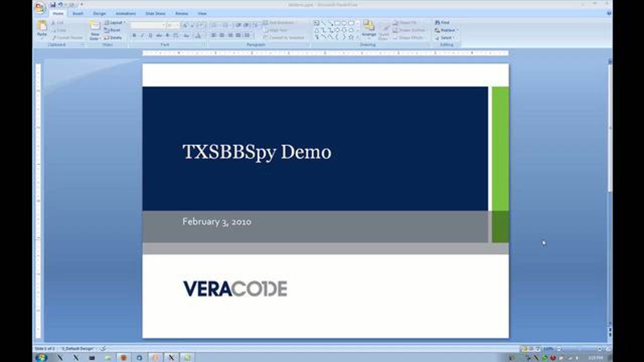This screenshot has height=362, width=644.
Task: Decrease the font size with Shrink Font
Action: tap(192, 25)
